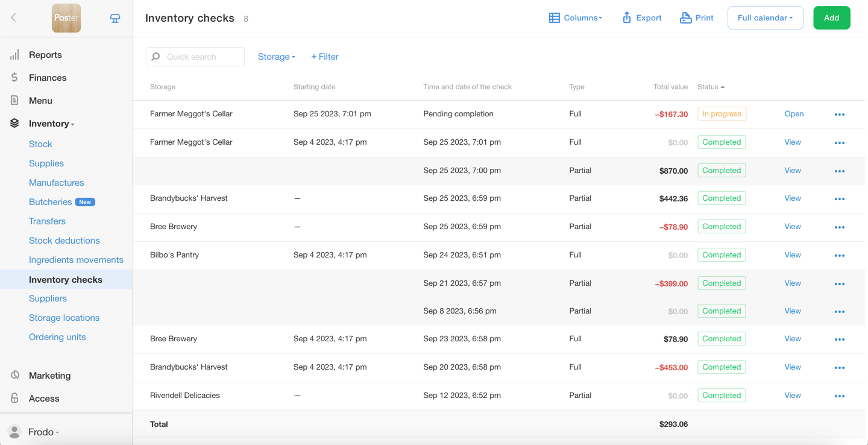
Task: Open the Frodo account dropdown
Action: [43, 432]
